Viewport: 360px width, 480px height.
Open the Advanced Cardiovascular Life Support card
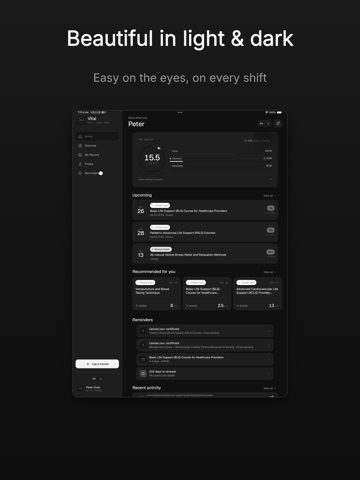coord(257,294)
